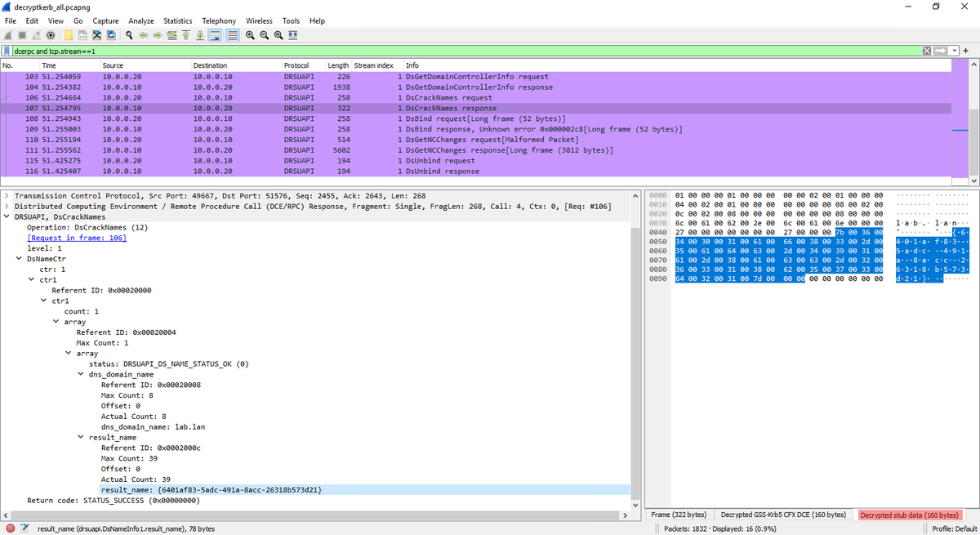
Task: Select the Return code: STATUS_SUCCESS row
Action: pos(114,500)
